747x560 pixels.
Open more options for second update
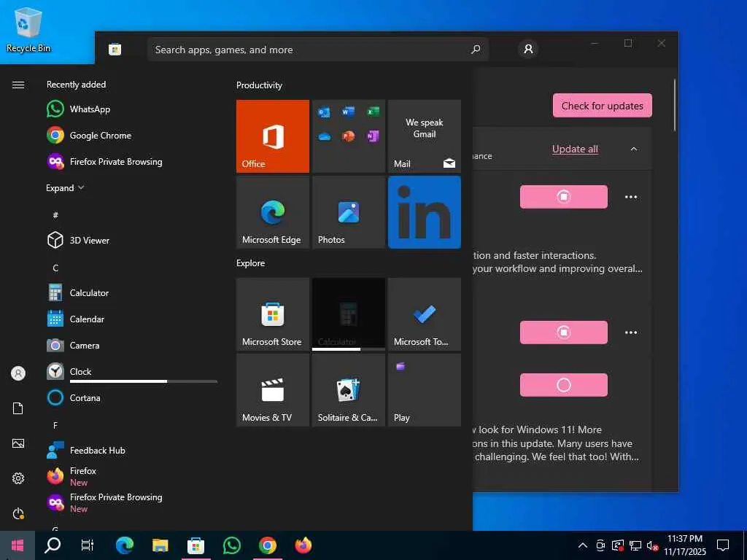[x=631, y=332]
